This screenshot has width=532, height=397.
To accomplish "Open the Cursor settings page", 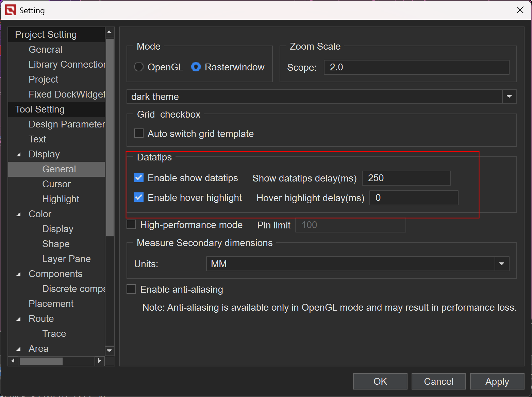I will click(56, 184).
